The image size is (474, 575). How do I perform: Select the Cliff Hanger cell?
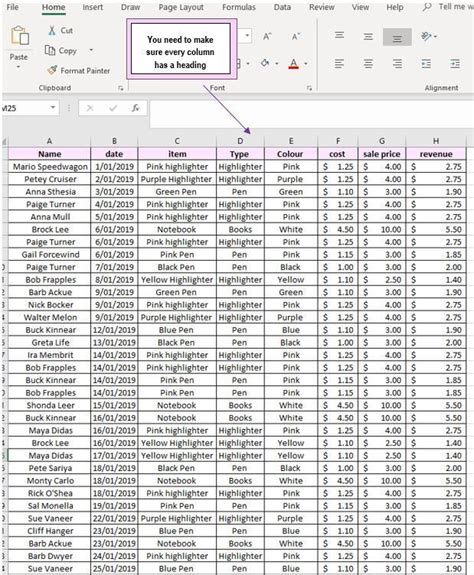[x=49, y=531]
